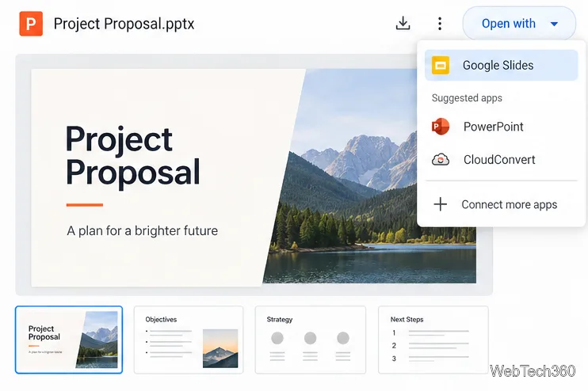Select the Project Proposal slide thumbnail
588x391 pixels.
tap(69, 340)
